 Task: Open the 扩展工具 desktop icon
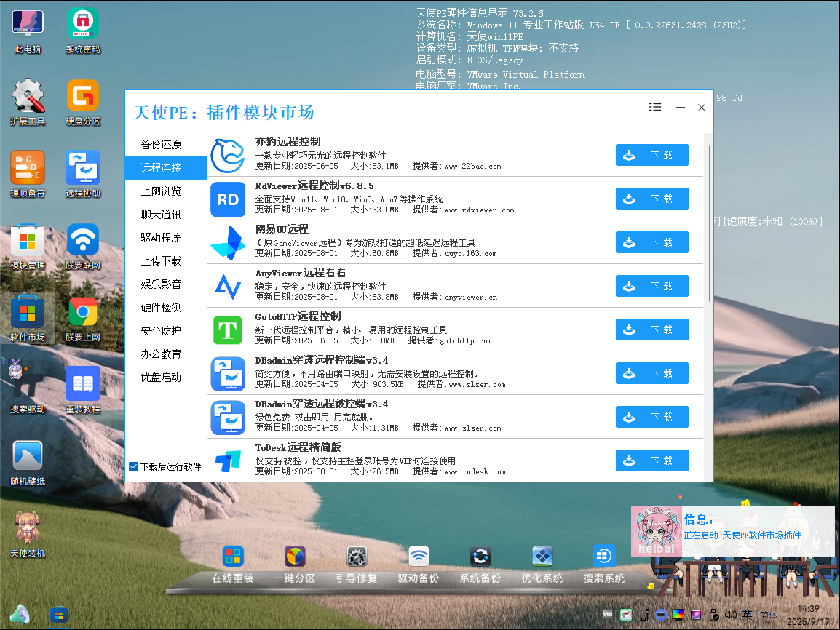click(x=28, y=103)
